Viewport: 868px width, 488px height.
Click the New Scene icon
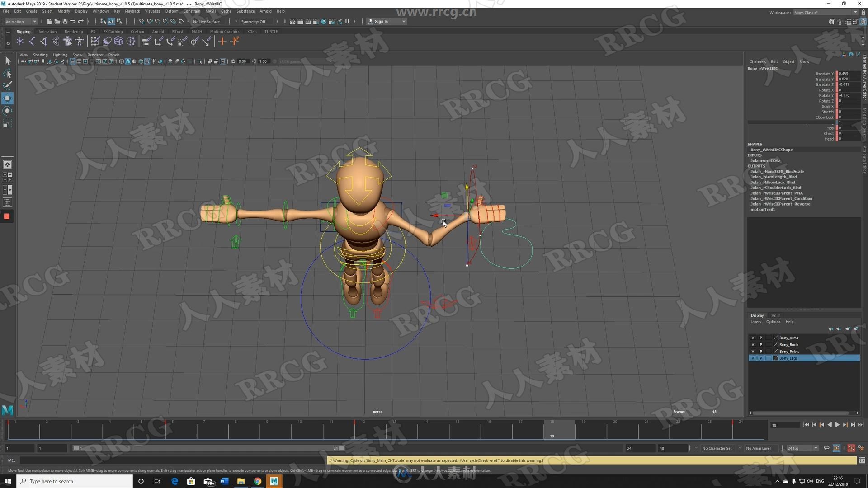[x=49, y=21]
